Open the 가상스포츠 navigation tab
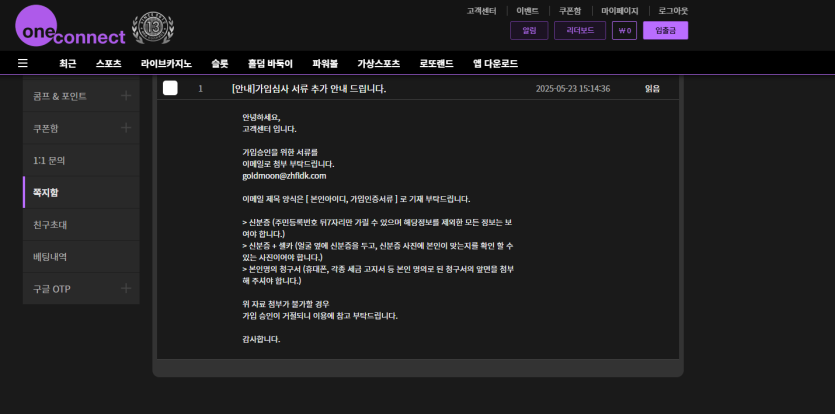 click(x=379, y=63)
